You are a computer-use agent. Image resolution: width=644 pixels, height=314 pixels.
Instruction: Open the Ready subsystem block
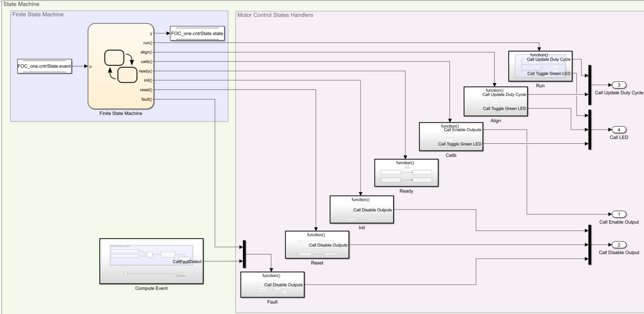point(406,173)
